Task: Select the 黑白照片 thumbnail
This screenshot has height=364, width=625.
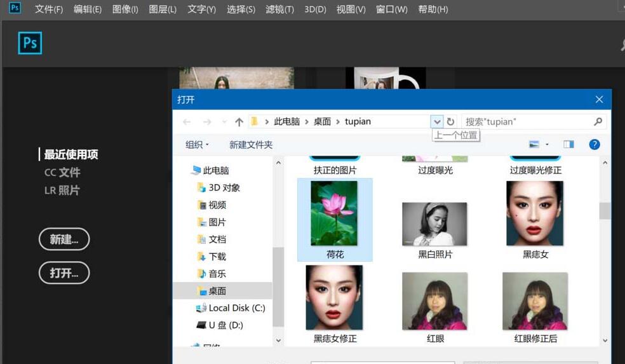Action: tap(434, 224)
